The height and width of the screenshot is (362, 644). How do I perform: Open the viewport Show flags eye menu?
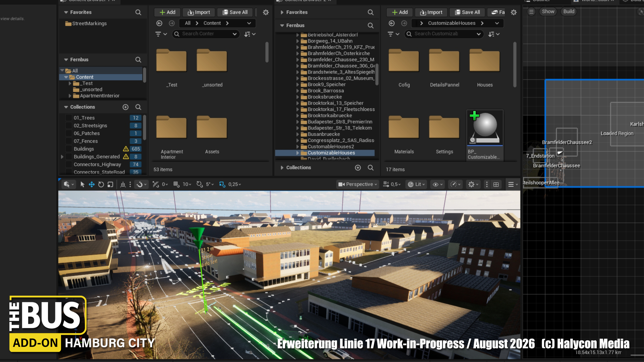pyautogui.click(x=438, y=184)
